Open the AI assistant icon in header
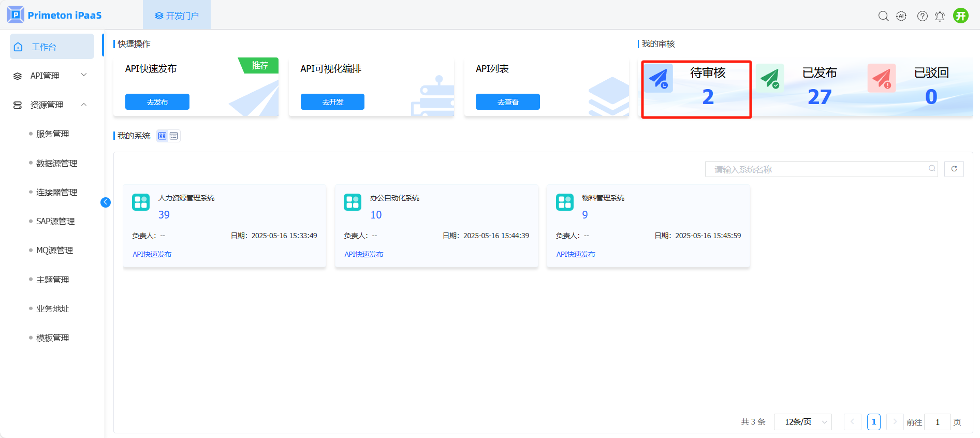Screen dimensions: 980x438 click(x=901, y=16)
